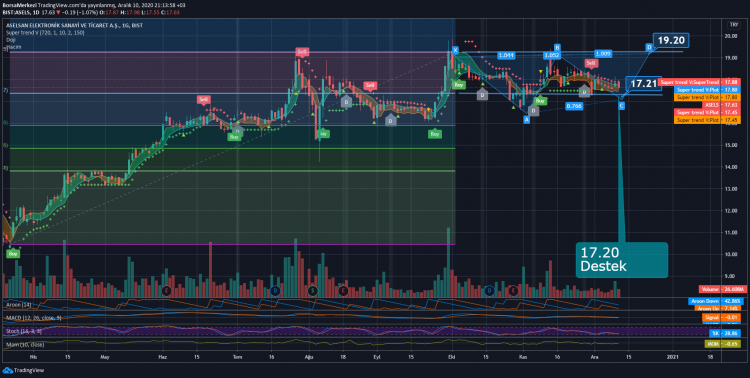Open the TRY currency selector

(x=733, y=25)
